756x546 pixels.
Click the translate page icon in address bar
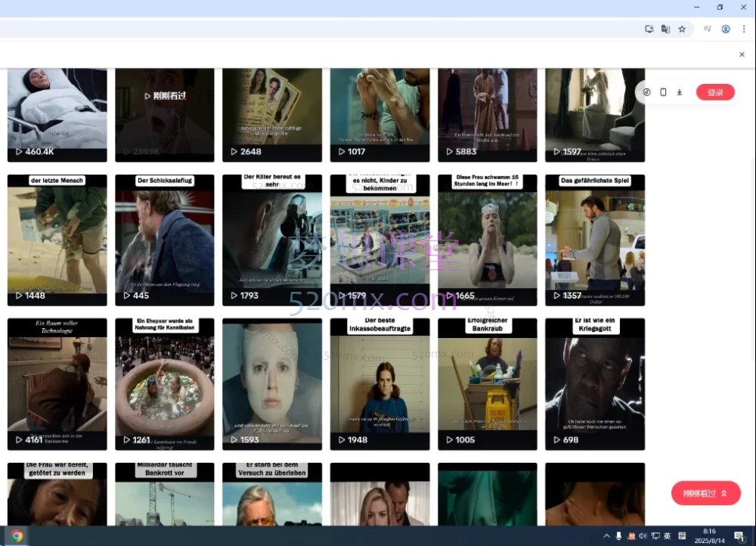665,29
